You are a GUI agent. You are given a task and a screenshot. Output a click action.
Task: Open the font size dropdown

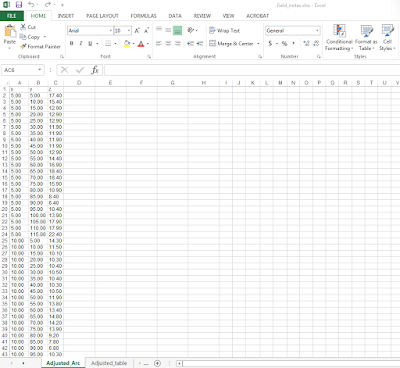[129, 31]
